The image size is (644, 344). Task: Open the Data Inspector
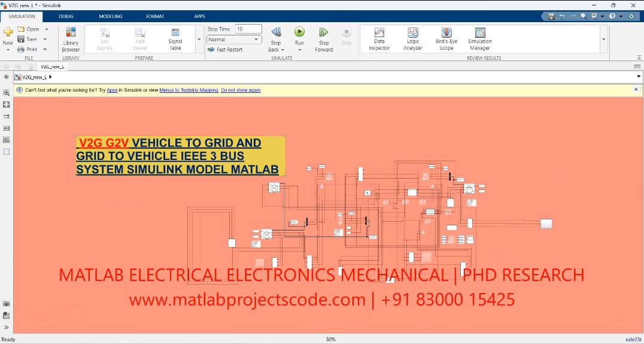pos(379,38)
